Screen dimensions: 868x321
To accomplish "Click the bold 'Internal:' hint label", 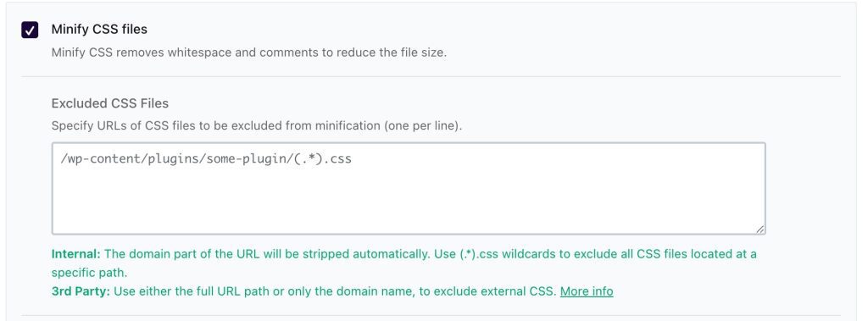I will click(75, 255).
